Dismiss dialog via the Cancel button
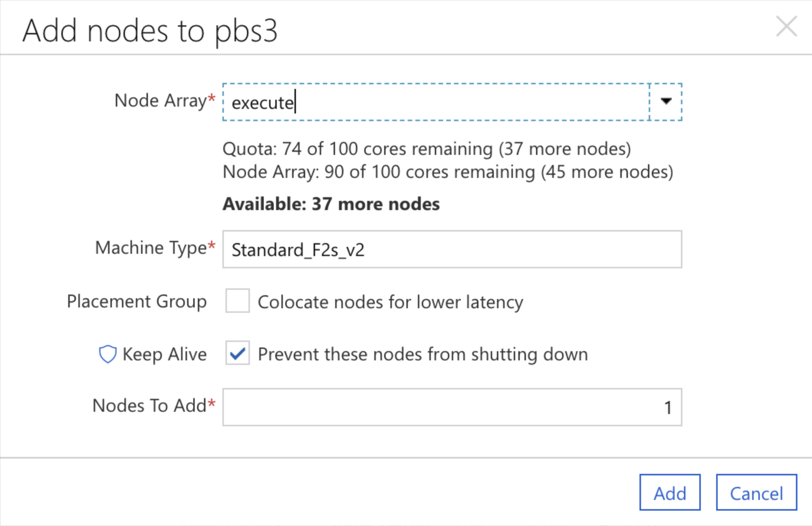Viewport: 812px width, 526px height. (x=756, y=493)
